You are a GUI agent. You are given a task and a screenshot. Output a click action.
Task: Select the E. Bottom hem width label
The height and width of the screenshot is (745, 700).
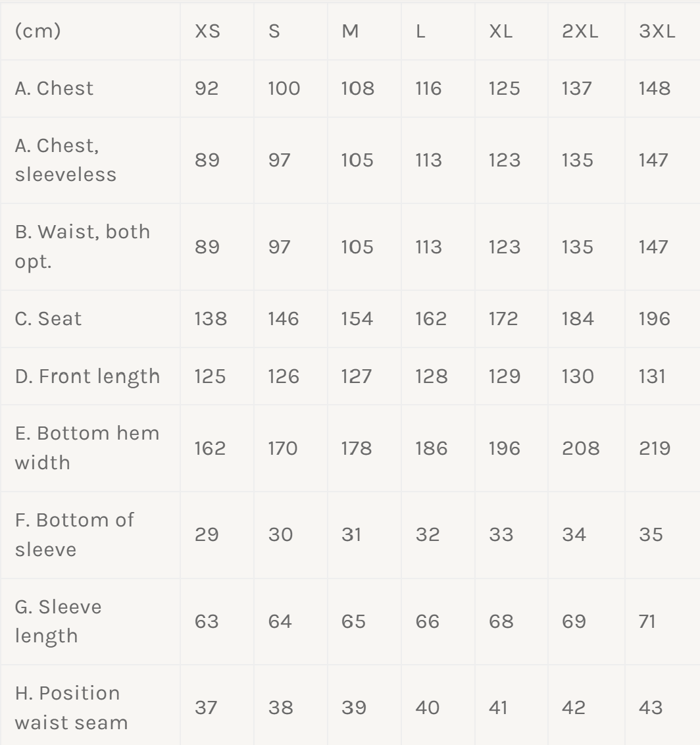[87, 448]
